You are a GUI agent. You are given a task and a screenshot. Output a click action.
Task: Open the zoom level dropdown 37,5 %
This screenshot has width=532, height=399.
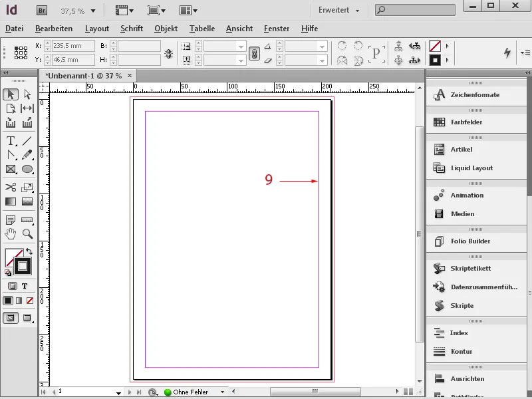pos(93,11)
